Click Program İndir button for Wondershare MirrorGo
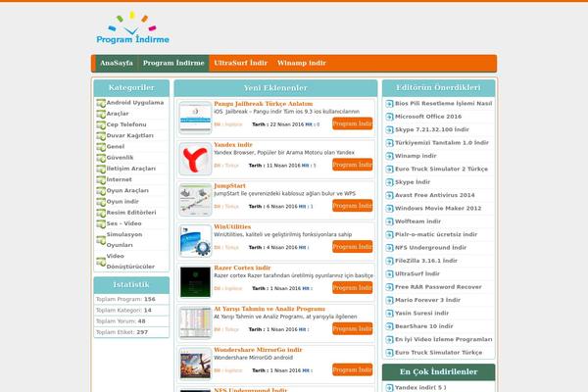This screenshot has width=588, height=392. click(x=353, y=369)
